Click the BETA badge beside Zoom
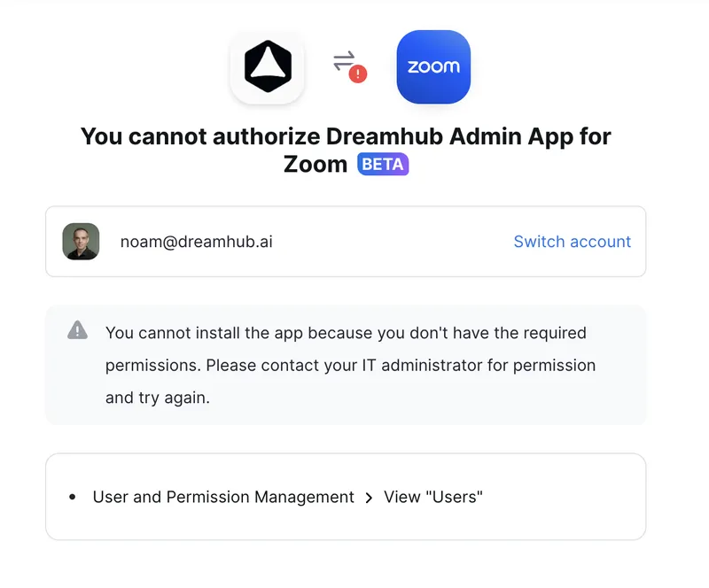The height and width of the screenshot is (588, 709). 383,164
